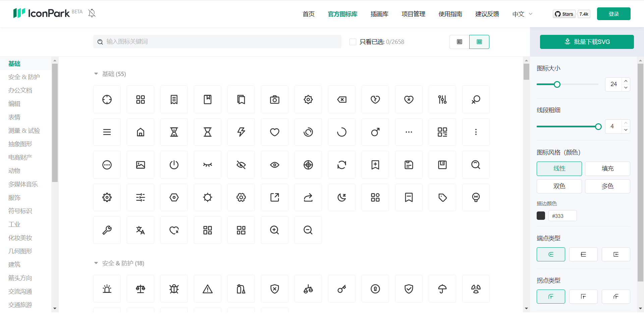This screenshot has height=316, width=644.
Task: Select the backspace delete icon
Action: pyautogui.click(x=342, y=100)
